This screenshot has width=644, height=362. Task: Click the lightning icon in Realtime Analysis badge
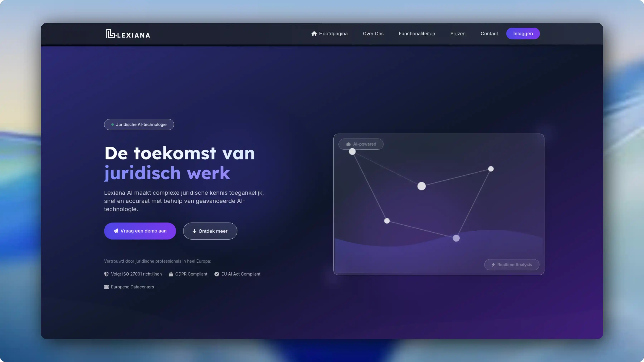click(x=493, y=265)
